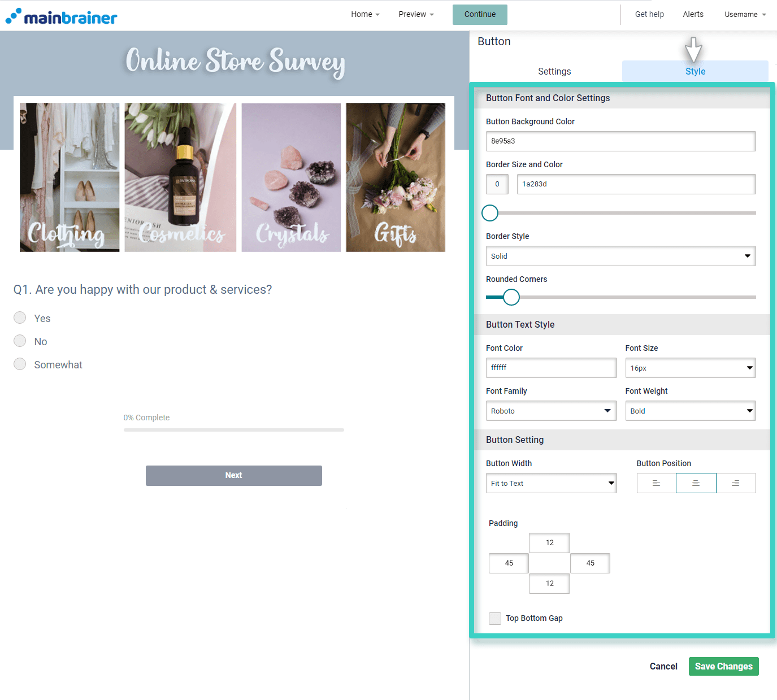Change the Font Weight dropdown
This screenshot has width=777, height=700.
(690, 411)
